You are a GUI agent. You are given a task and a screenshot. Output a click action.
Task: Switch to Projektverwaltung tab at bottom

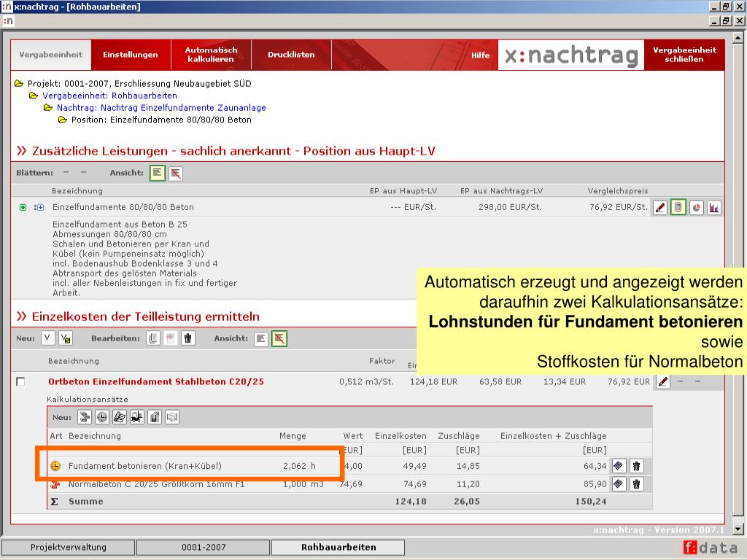68,547
